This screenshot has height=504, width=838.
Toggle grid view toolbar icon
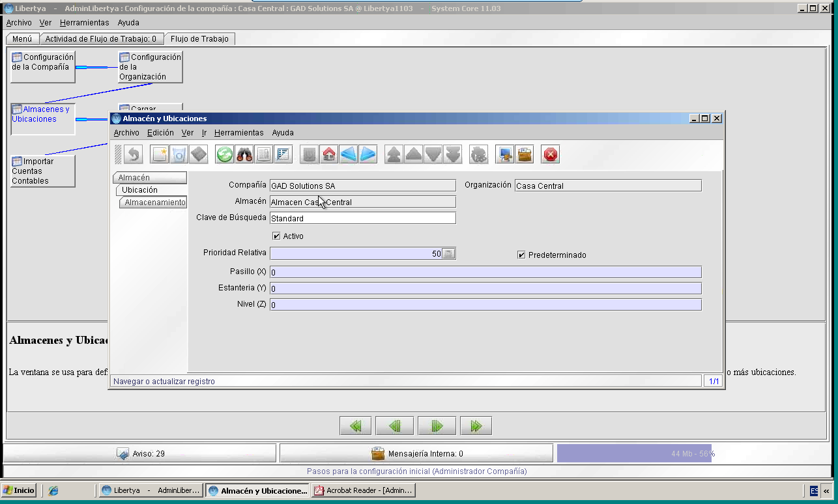pyautogui.click(x=283, y=154)
